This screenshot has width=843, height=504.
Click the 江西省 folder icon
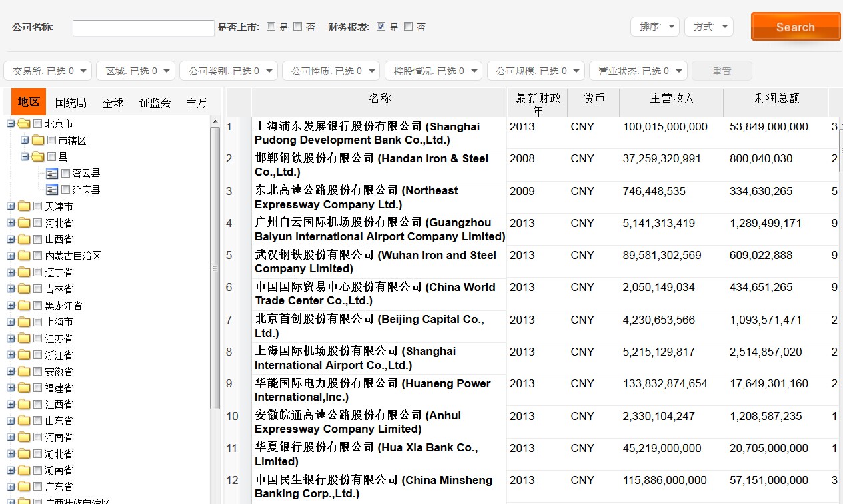tap(24, 404)
